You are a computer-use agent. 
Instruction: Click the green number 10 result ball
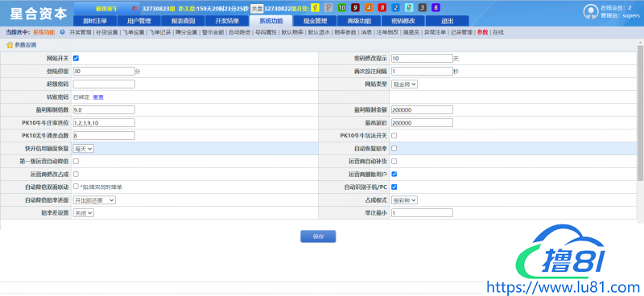341,8
